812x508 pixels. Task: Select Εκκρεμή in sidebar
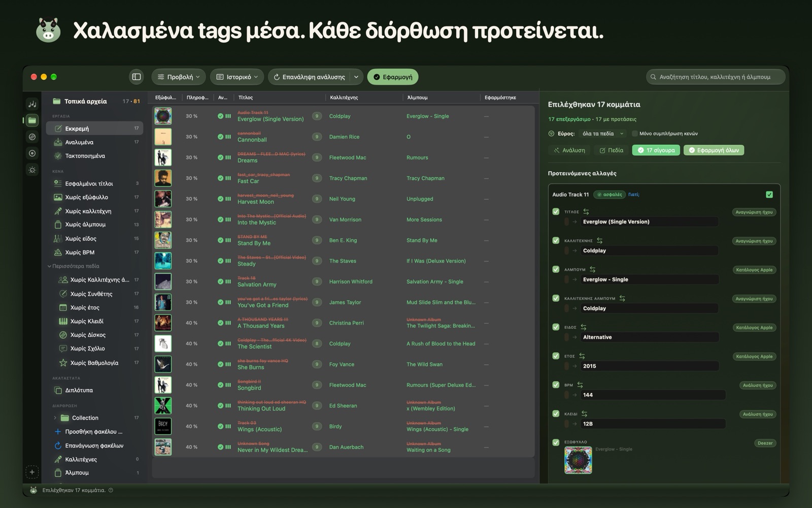[x=95, y=129]
